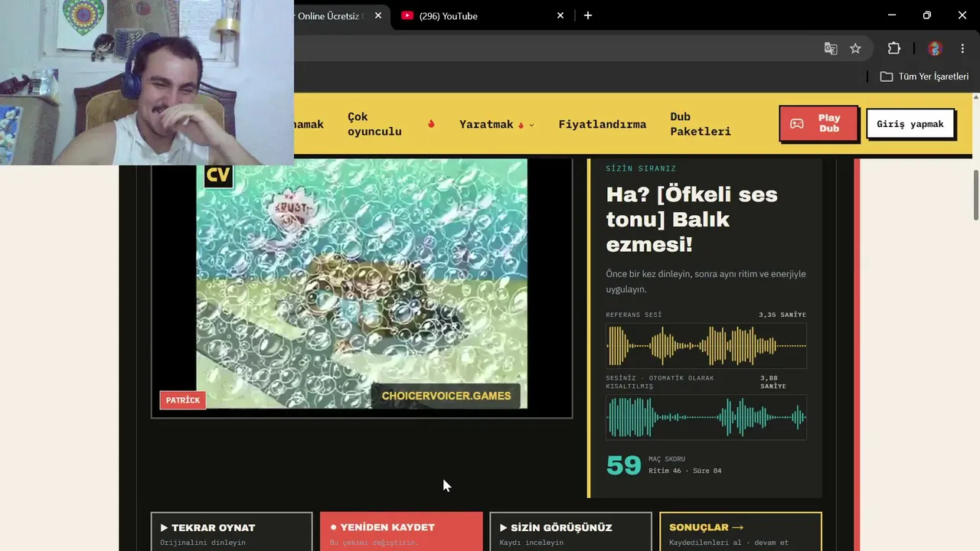The image size is (980, 551).
Task: Open the Google Translate page icon
Action: (831, 48)
